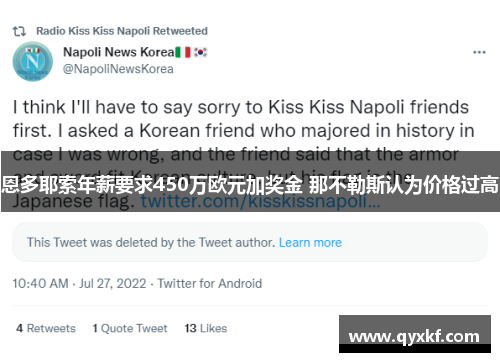This screenshot has height=362, width=500.
Task: Click the deleted Tweet notice box
Action: pyautogui.click(x=250, y=242)
